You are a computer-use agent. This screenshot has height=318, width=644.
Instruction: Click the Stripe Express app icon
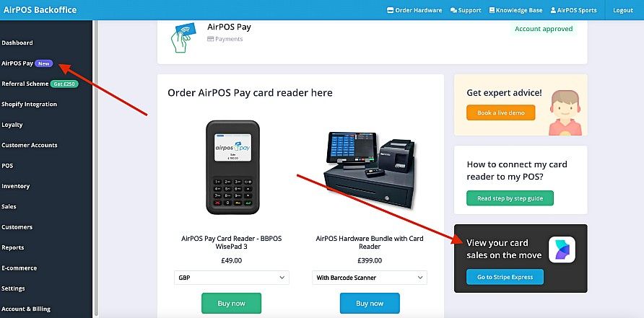562,249
